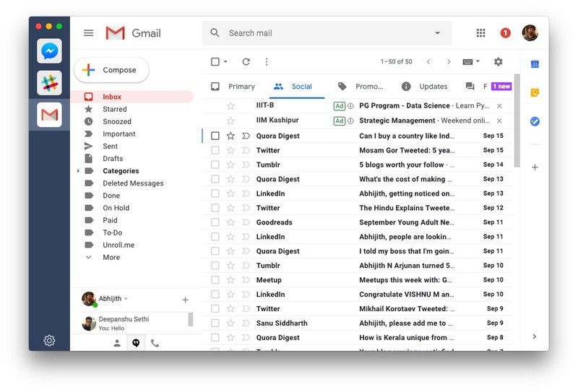Viewport: 578px width, 392px height.
Task: Select the Meetup email checkbox
Action: (x=215, y=279)
